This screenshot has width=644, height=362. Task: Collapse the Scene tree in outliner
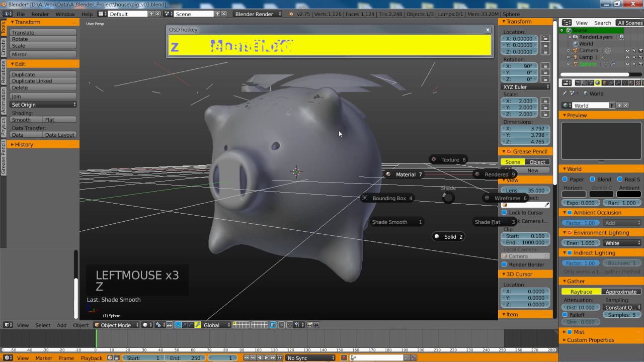pos(562,31)
